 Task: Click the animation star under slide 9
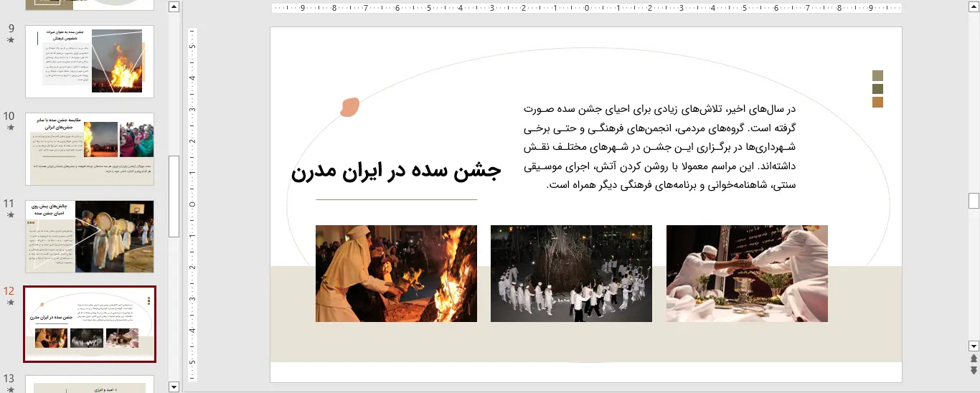(10, 40)
